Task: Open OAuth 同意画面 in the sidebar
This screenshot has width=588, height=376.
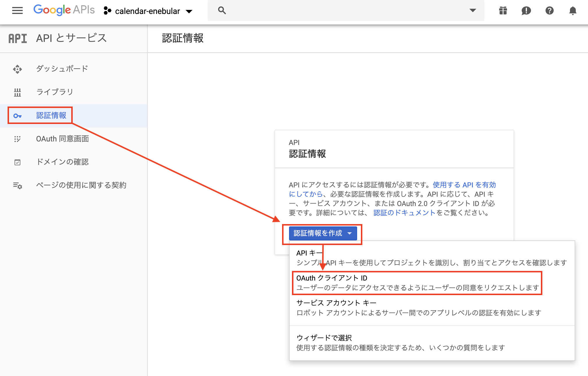Action: 74,139
